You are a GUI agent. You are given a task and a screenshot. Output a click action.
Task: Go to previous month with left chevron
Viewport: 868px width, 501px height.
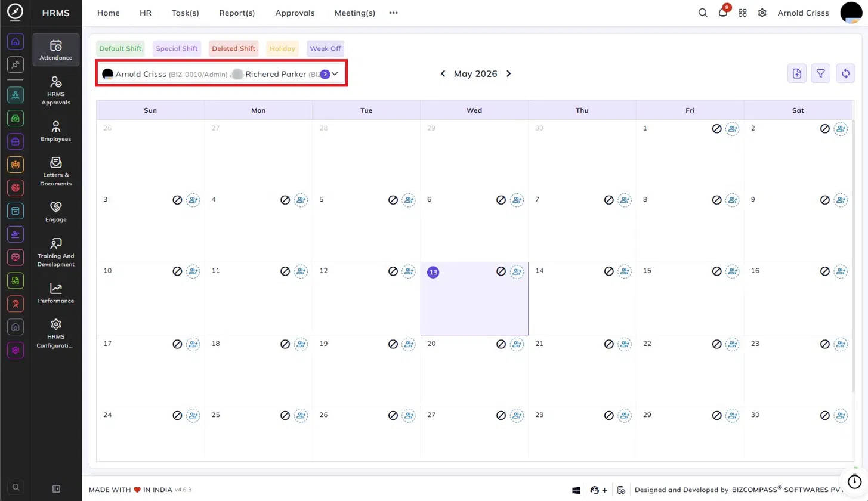tap(443, 74)
